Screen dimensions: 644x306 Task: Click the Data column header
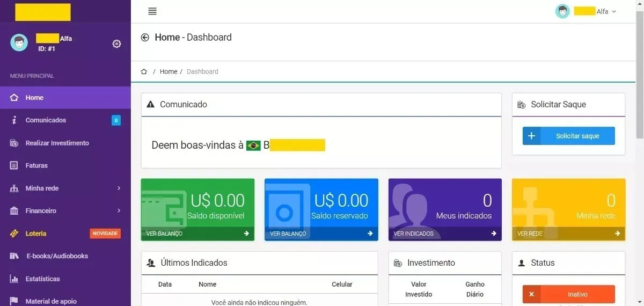165,285
